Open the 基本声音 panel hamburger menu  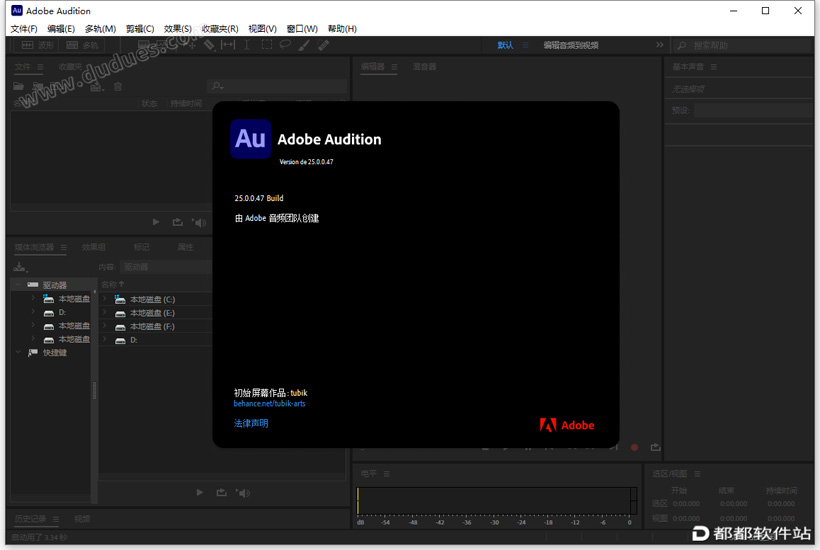(x=714, y=67)
